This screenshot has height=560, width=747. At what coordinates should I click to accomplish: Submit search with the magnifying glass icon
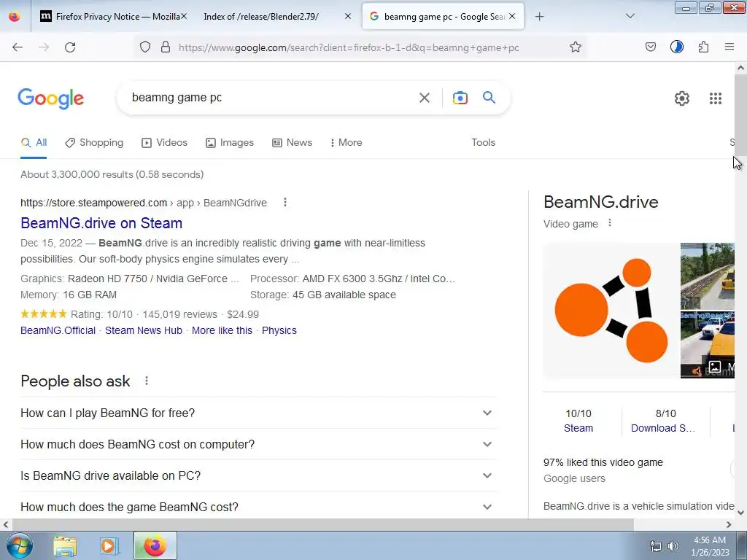pyautogui.click(x=489, y=98)
